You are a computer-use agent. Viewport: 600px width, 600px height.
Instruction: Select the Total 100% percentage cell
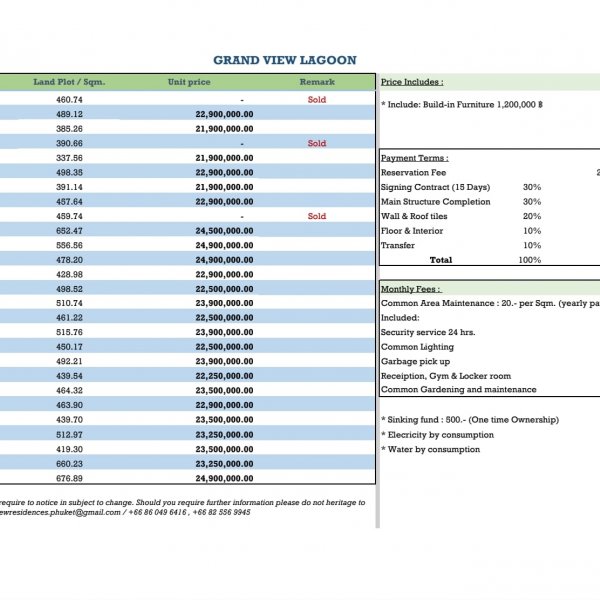(530, 260)
